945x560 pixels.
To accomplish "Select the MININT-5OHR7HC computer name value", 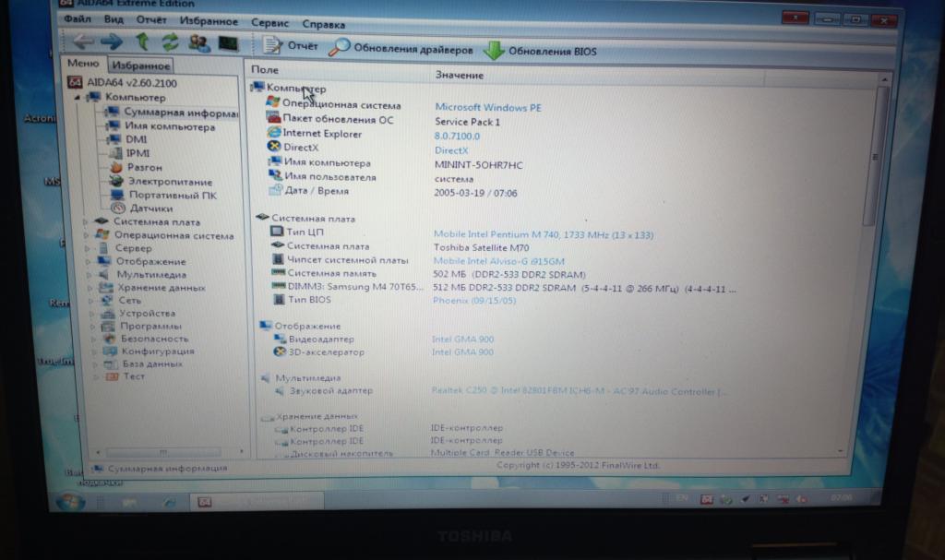I will pyautogui.click(x=479, y=165).
